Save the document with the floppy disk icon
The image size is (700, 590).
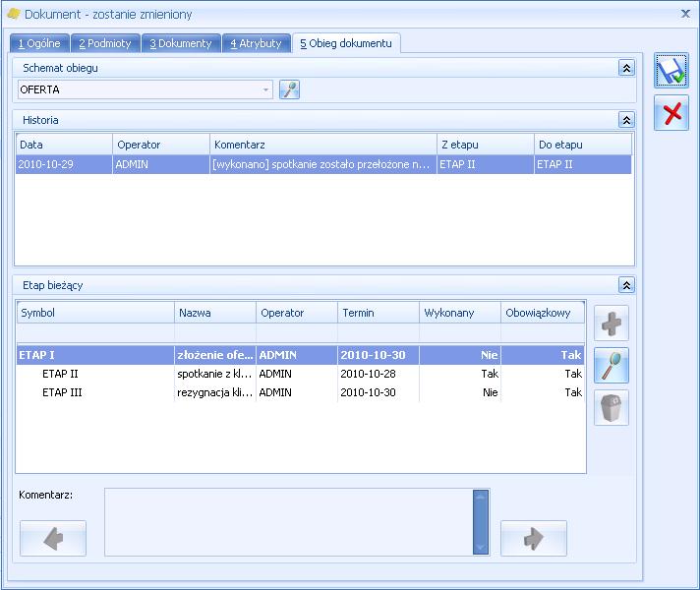[x=671, y=71]
